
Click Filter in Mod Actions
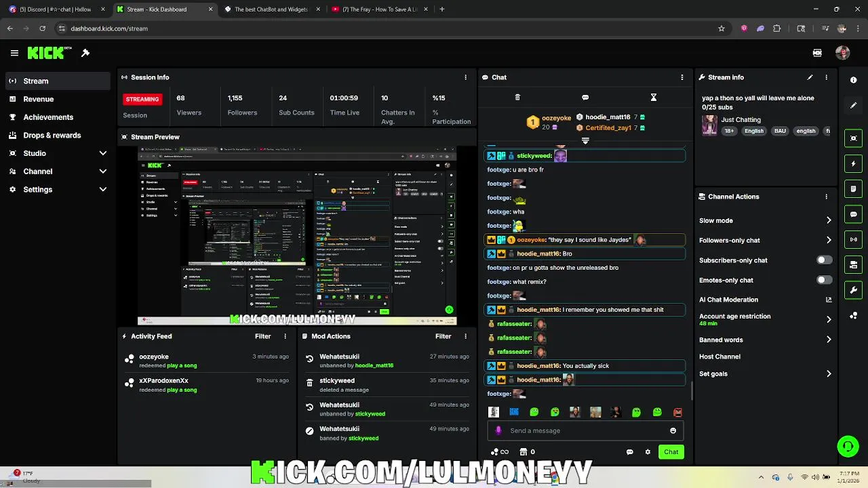(443, 336)
